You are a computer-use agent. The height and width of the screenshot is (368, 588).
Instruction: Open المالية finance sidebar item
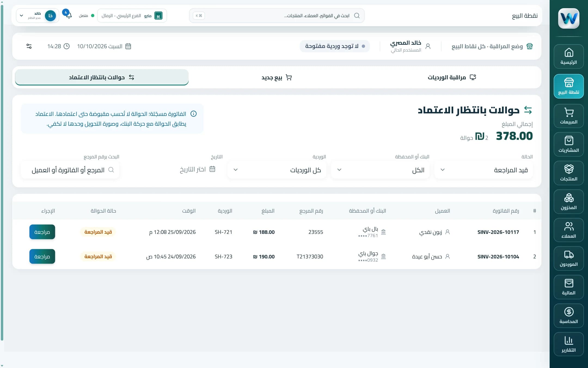pyautogui.click(x=569, y=287)
